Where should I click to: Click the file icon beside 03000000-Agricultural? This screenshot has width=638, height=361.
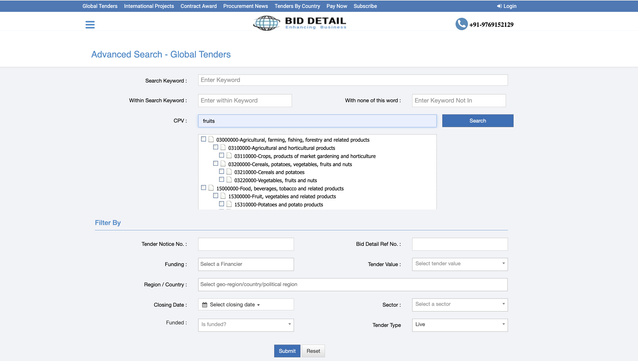211,139
